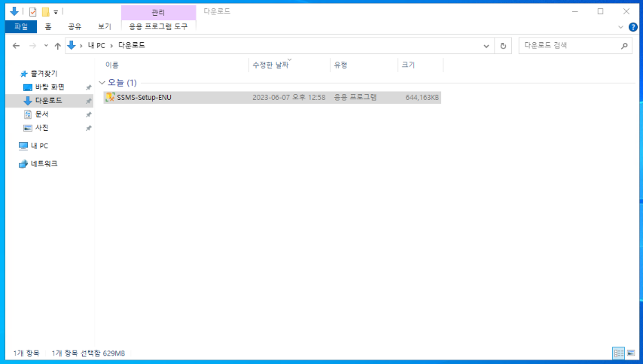Click the 644,163KB size cell
643x364 pixels.
coord(422,98)
